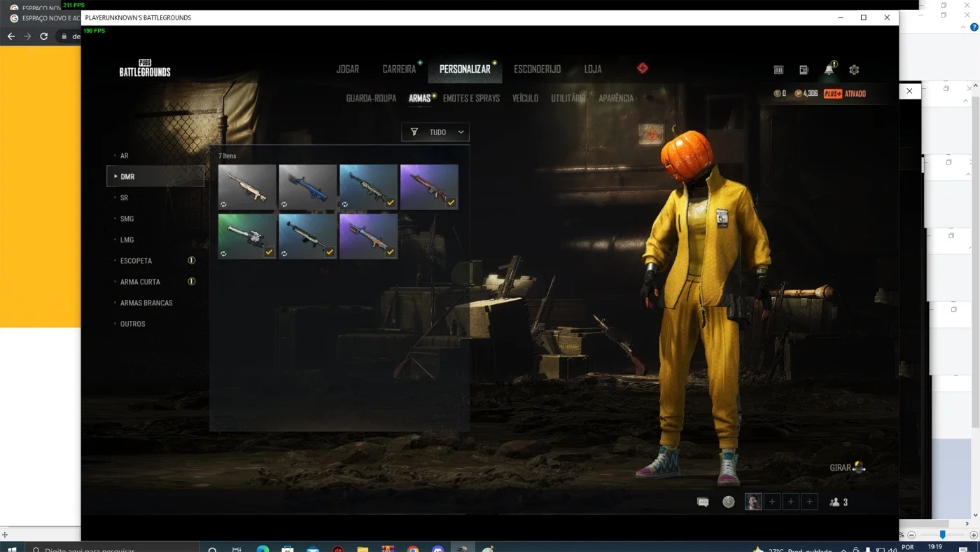Viewport: 980px width, 552px height.
Task: Toggle the checkmark on purple top-row skin
Action: [451, 202]
